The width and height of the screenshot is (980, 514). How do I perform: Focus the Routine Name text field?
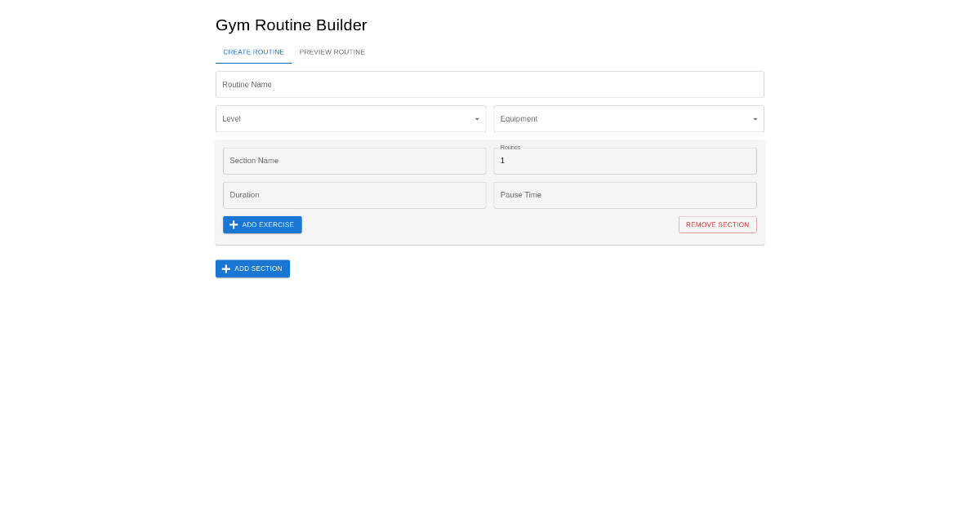[x=490, y=85]
